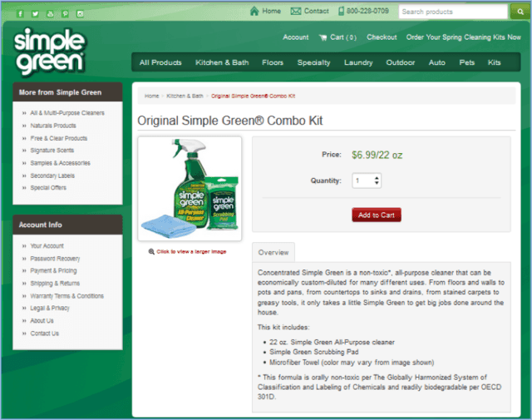This screenshot has height=420, width=532.
Task: Click the magnifier icon under product image
Action: (x=151, y=252)
